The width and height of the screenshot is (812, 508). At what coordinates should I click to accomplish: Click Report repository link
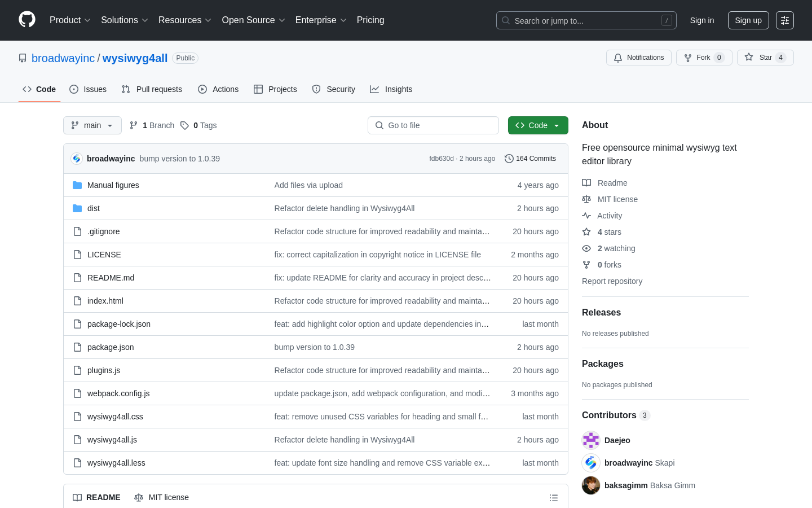pos(612,281)
